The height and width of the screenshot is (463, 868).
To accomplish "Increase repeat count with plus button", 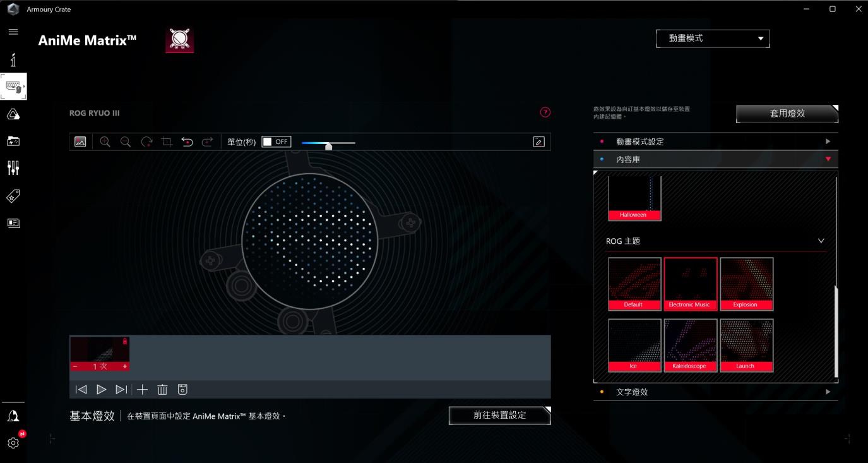I will [x=124, y=366].
